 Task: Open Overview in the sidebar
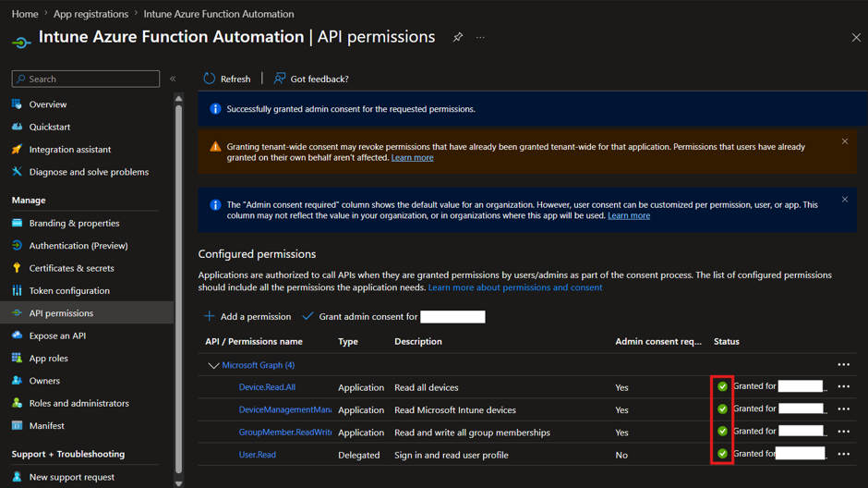click(x=48, y=104)
